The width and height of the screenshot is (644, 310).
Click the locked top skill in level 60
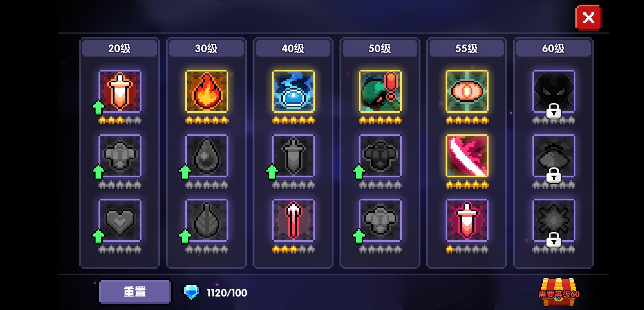click(554, 91)
